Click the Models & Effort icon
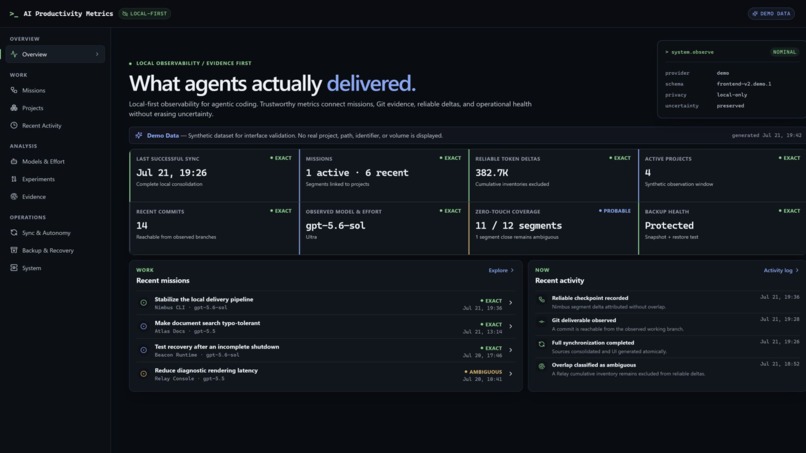This screenshot has width=806, height=453. coord(14,161)
